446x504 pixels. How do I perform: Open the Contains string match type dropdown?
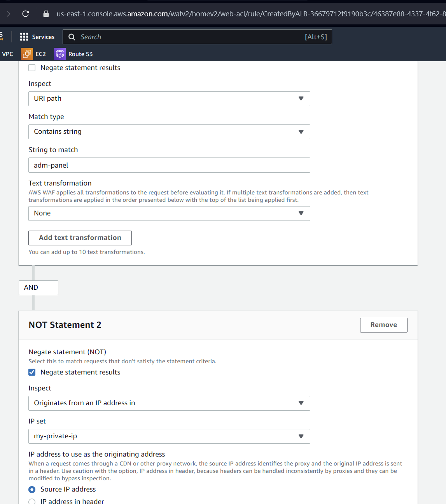tap(169, 132)
